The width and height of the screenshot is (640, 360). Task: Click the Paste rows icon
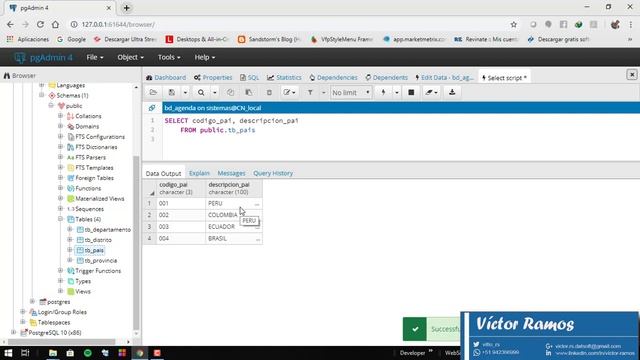(x=249, y=93)
